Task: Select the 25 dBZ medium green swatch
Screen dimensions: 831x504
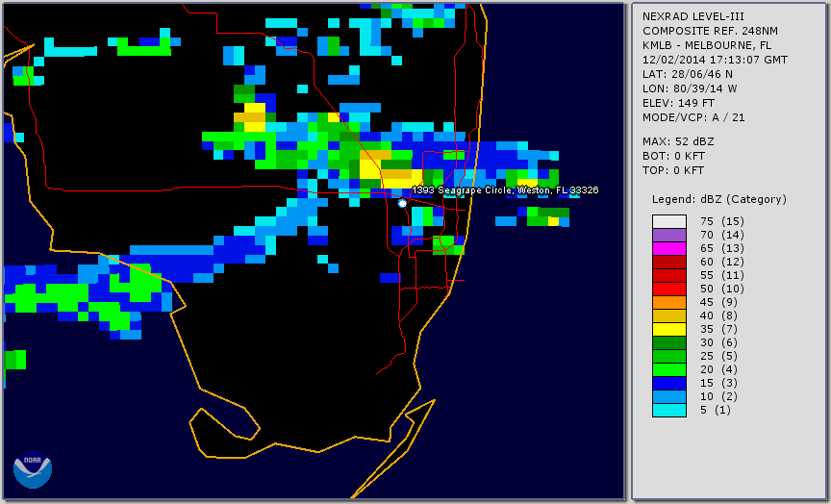Action: click(669, 356)
